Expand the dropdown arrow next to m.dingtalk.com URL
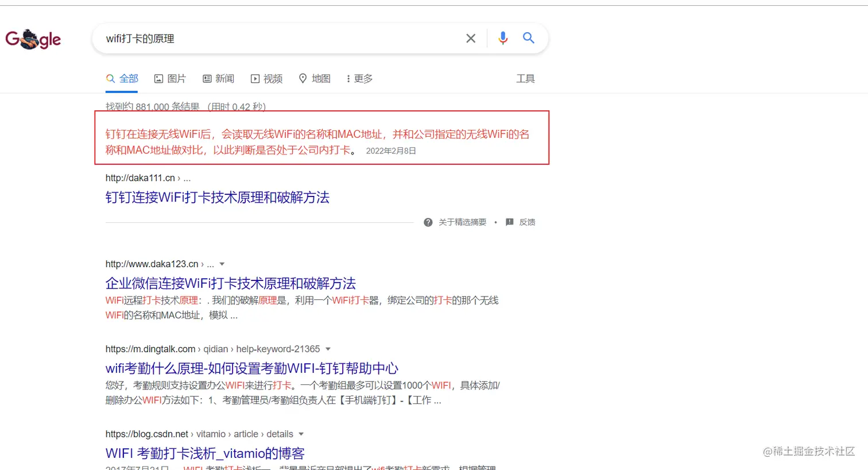The height and width of the screenshot is (470, 868). tap(328, 349)
